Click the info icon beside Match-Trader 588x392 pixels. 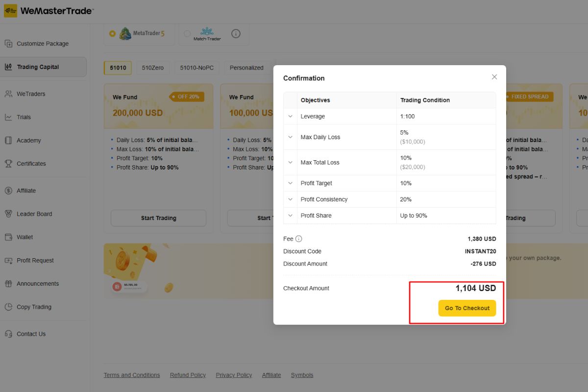click(x=236, y=34)
